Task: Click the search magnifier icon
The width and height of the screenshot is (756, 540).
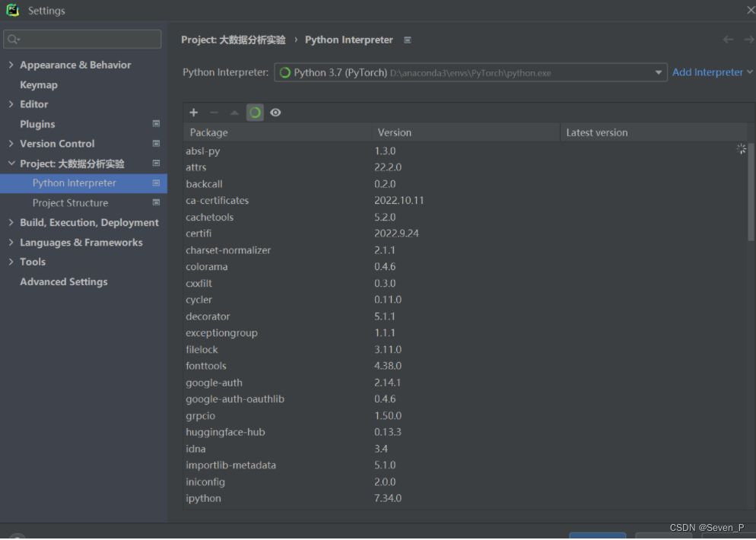Action: tap(13, 39)
